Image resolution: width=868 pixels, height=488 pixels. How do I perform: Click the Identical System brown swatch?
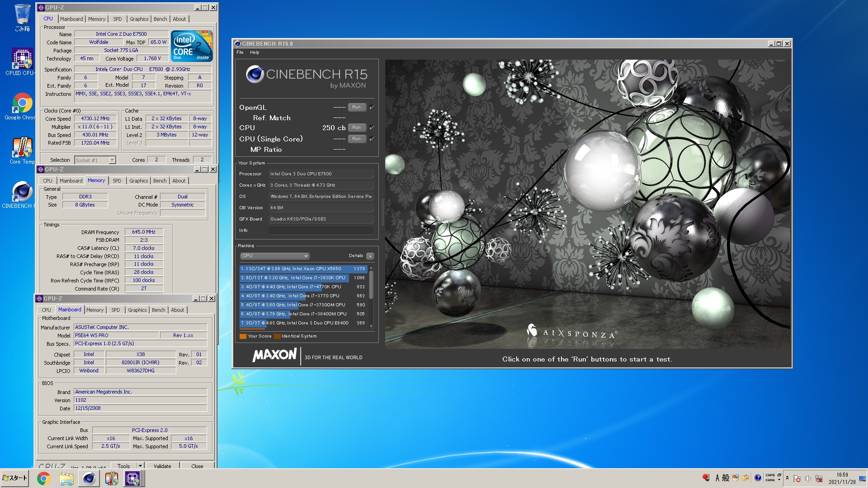tap(277, 336)
